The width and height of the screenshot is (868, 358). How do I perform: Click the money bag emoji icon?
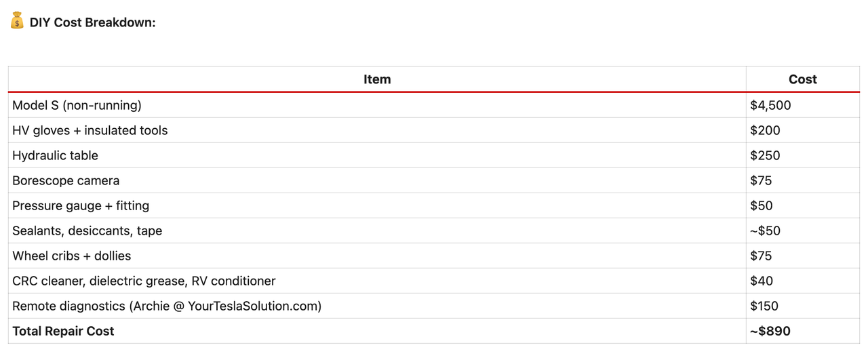point(17,21)
